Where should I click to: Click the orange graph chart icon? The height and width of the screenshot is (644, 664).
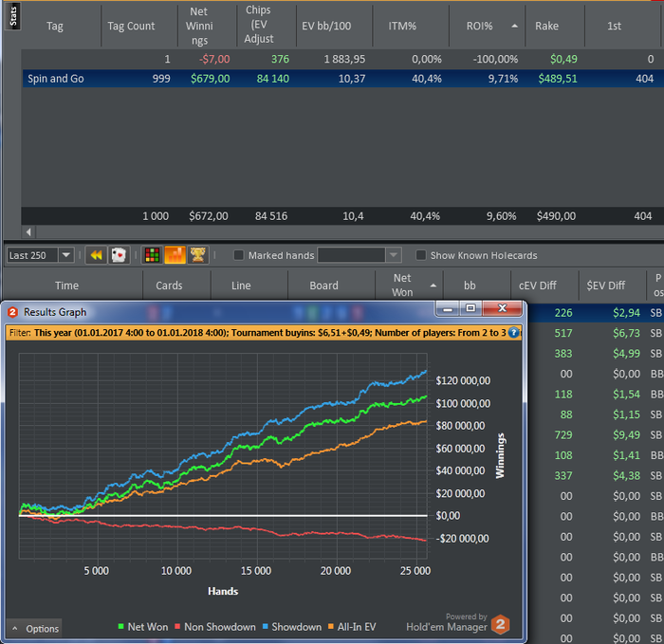tap(175, 255)
